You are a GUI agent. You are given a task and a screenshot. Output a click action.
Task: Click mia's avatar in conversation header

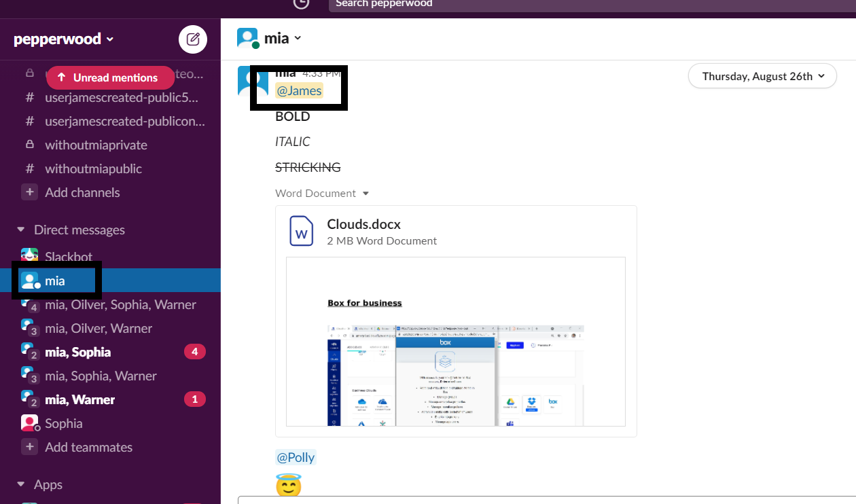tap(247, 39)
